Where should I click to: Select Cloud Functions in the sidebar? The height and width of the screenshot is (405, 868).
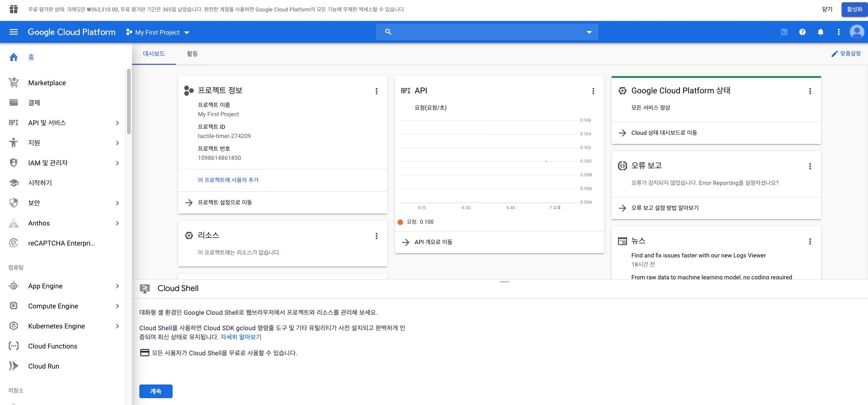click(x=53, y=346)
